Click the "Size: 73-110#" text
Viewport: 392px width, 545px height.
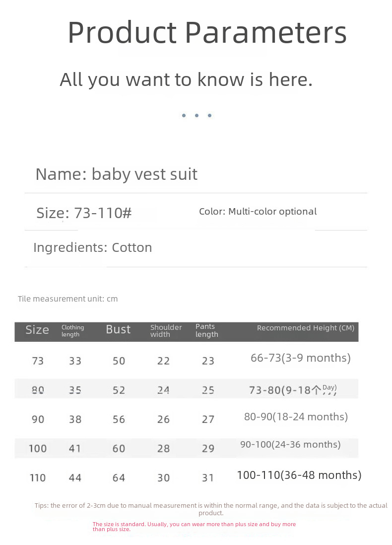[84, 213]
